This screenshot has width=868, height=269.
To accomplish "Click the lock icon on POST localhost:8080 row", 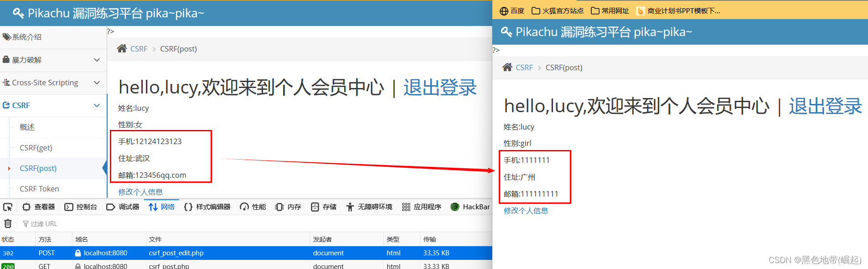I will [78, 253].
